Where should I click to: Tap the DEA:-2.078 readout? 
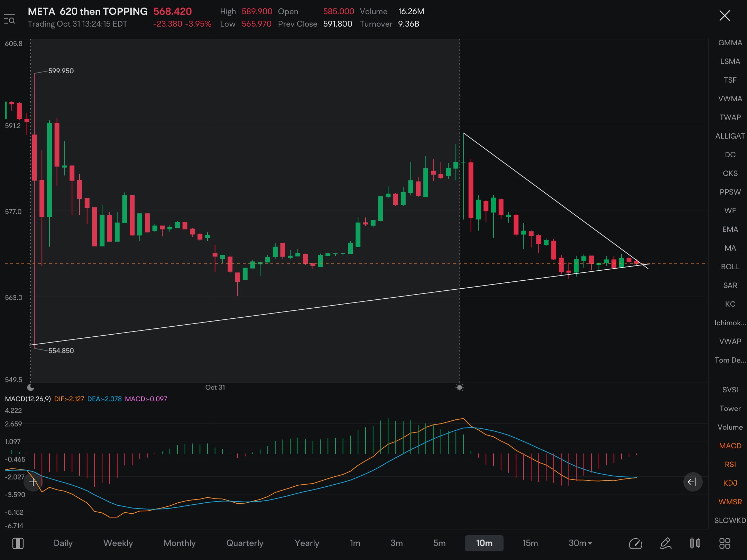tap(104, 399)
